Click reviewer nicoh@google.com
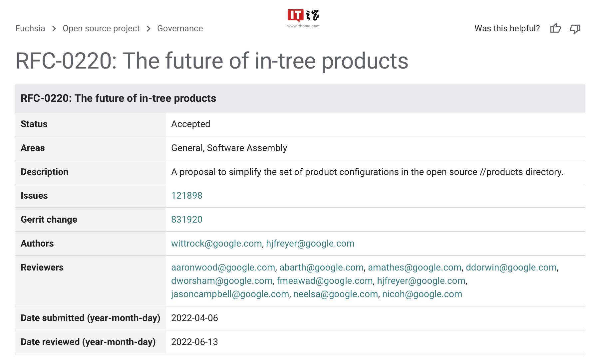Image resolution: width=600 pixels, height=364 pixels. pos(422,294)
